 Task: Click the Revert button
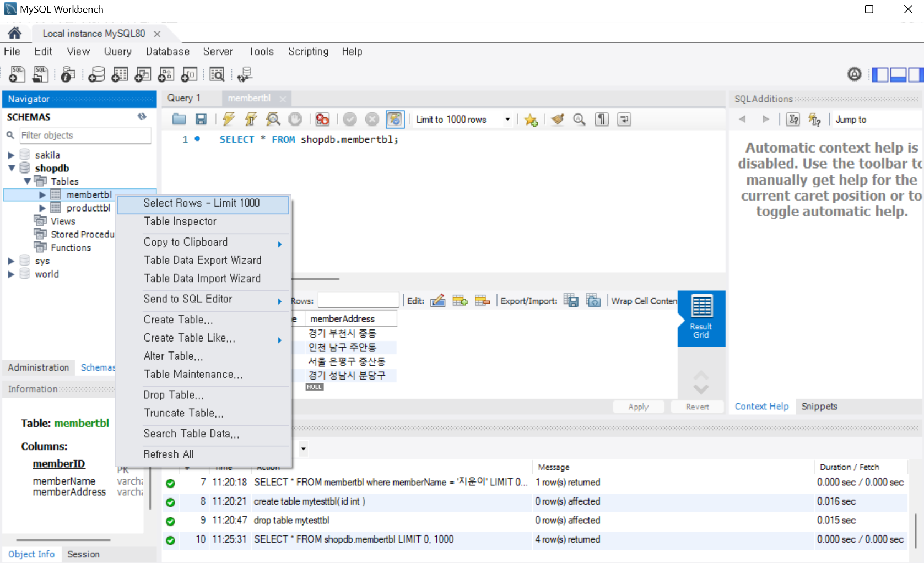click(x=698, y=407)
